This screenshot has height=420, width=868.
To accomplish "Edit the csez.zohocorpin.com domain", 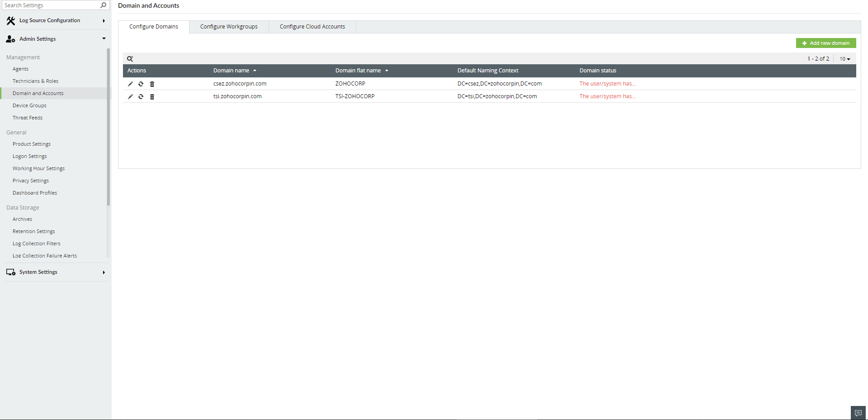I will pos(130,84).
